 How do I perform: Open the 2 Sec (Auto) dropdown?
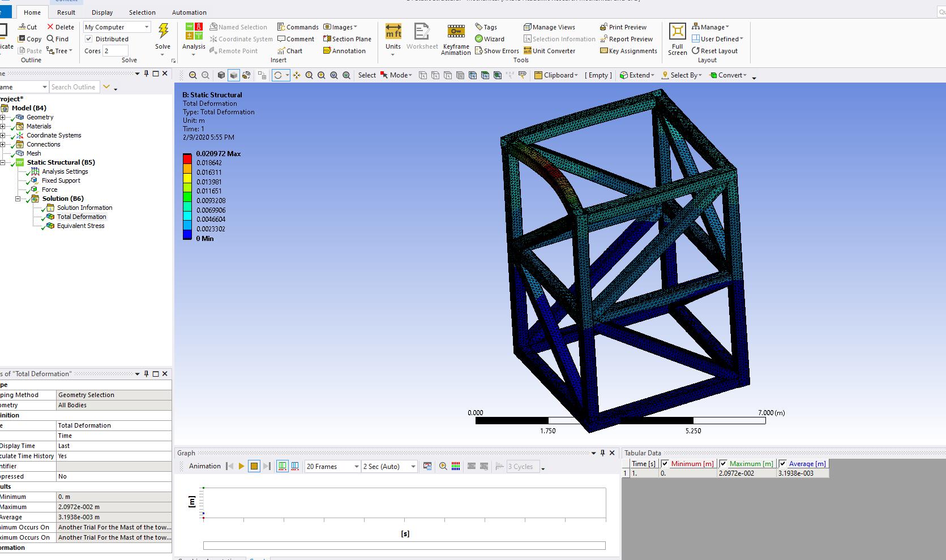point(389,466)
